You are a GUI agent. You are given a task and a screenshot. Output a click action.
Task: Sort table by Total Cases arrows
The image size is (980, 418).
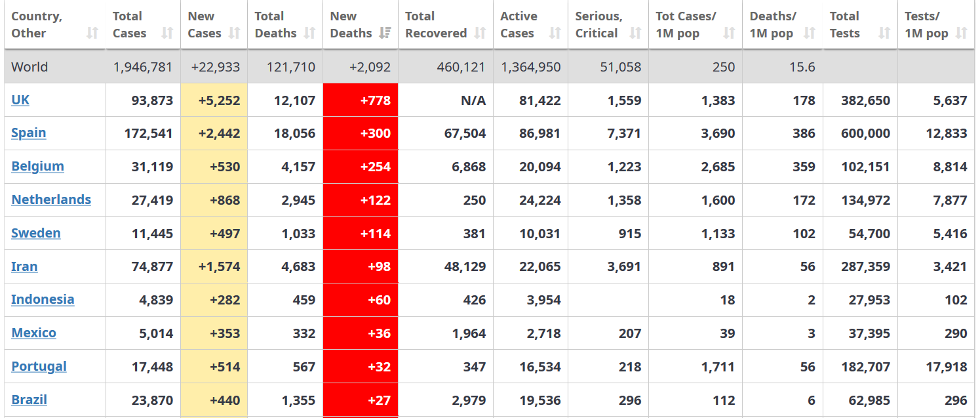(x=167, y=33)
